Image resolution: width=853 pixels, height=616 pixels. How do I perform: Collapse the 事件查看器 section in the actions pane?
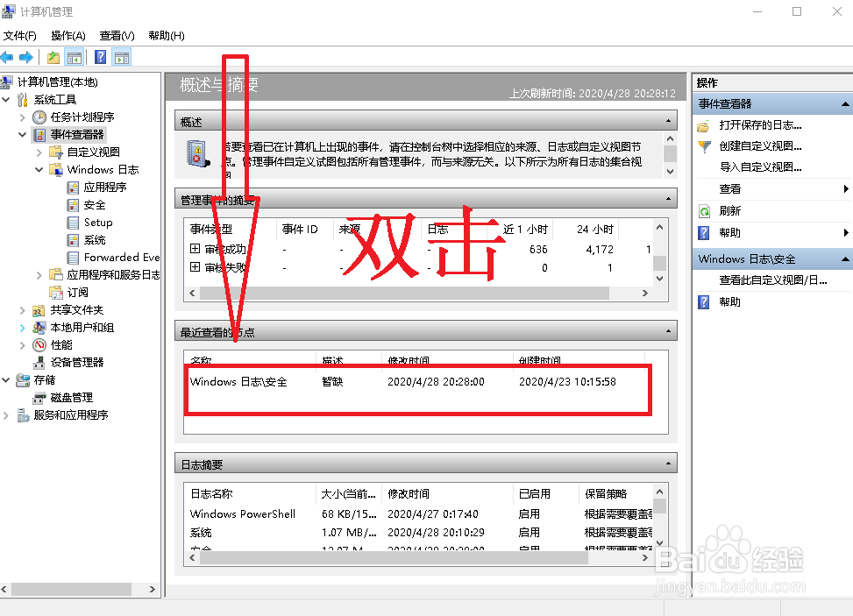point(847,103)
